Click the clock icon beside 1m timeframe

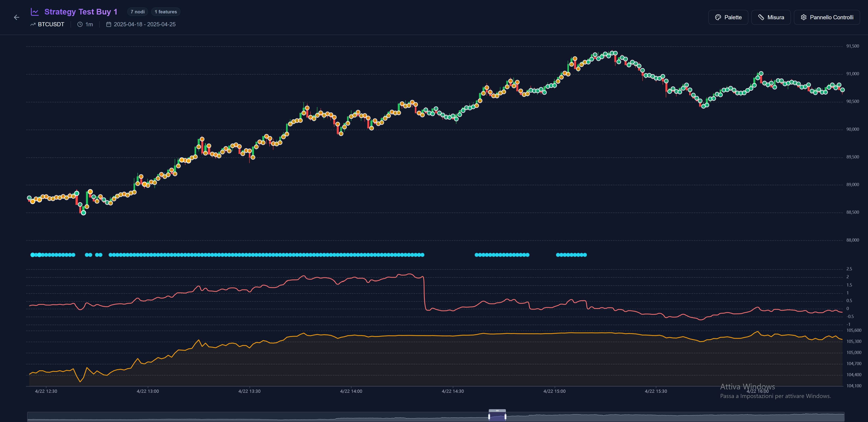coord(80,24)
